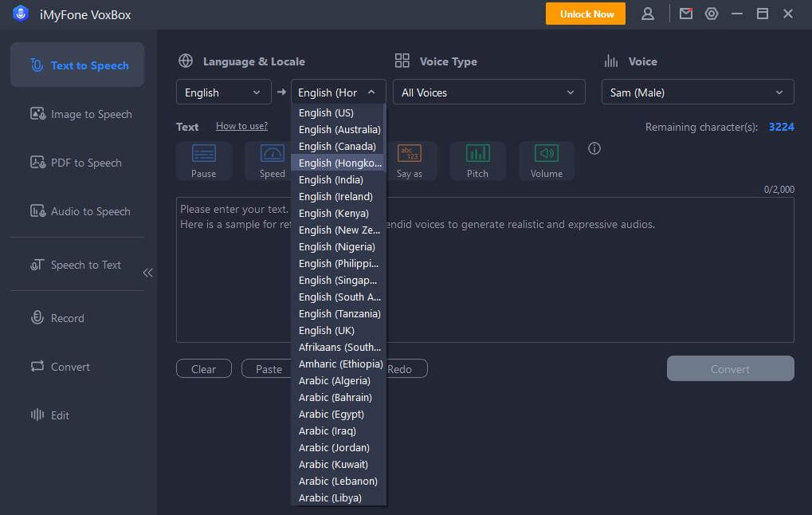Click the Language & Locale globe icon
This screenshot has height=515, width=812.
coord(186,61)
